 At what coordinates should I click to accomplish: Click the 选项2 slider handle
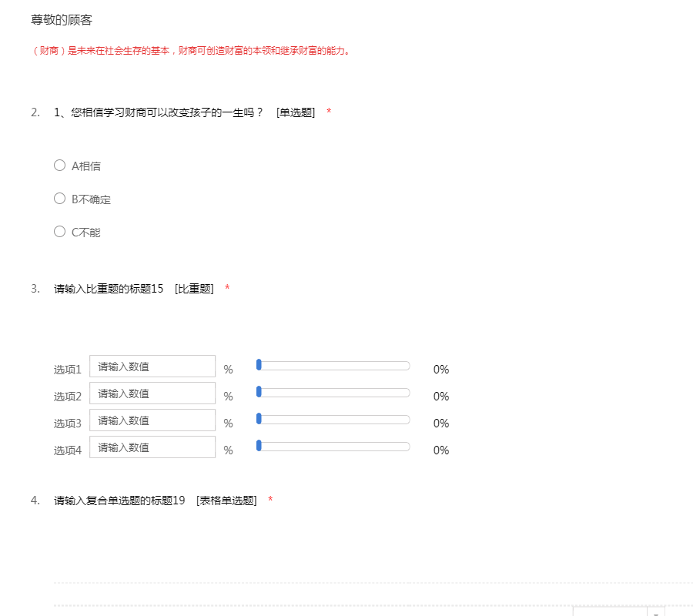click(259, 392)
